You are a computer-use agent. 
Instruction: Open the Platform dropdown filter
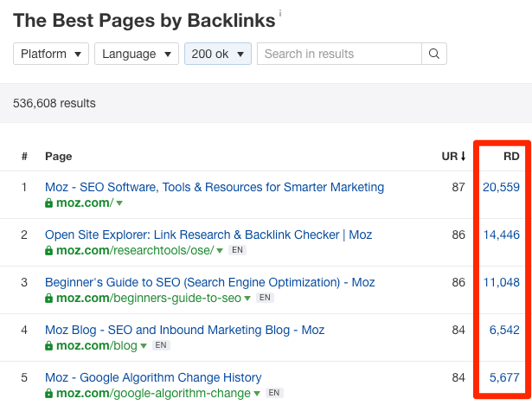pyautogui.click(x=51, y=54)
